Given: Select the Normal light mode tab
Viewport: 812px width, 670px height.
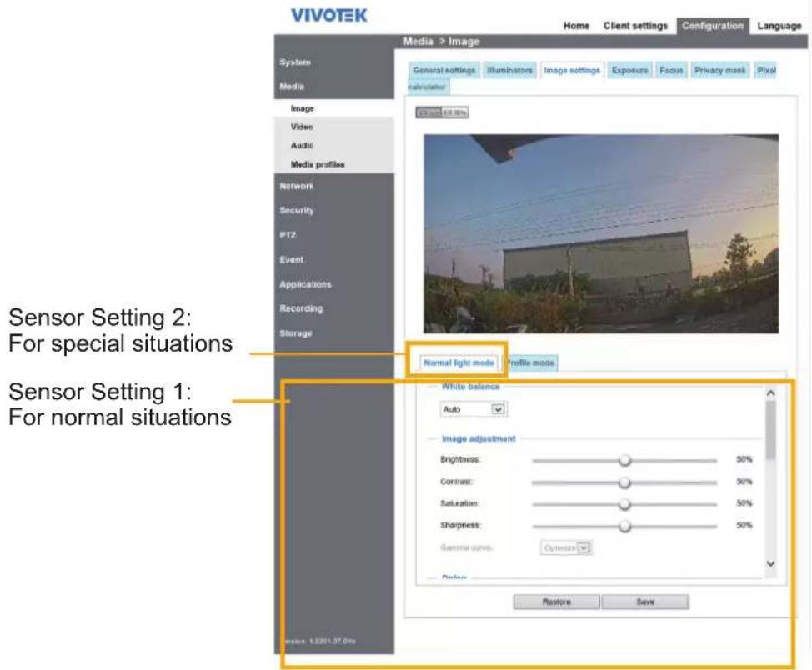Looking at the screenshot, I should click(459, 362).
